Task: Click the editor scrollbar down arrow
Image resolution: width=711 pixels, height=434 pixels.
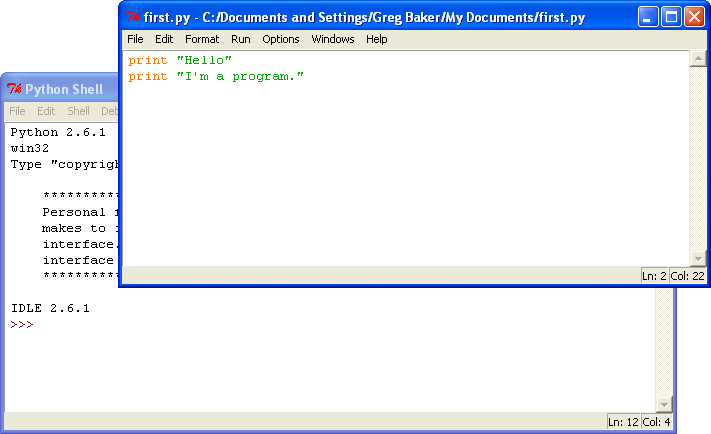Action: (x=698, y=258)
